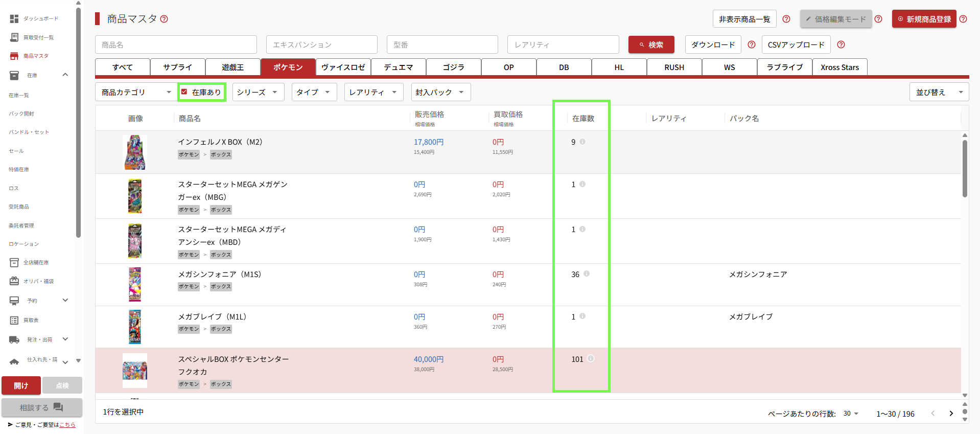The width and height of the screenshot is (980, 434).
Task: Click the 買取受付一覧 receipt icon
Action: (14, 37)
